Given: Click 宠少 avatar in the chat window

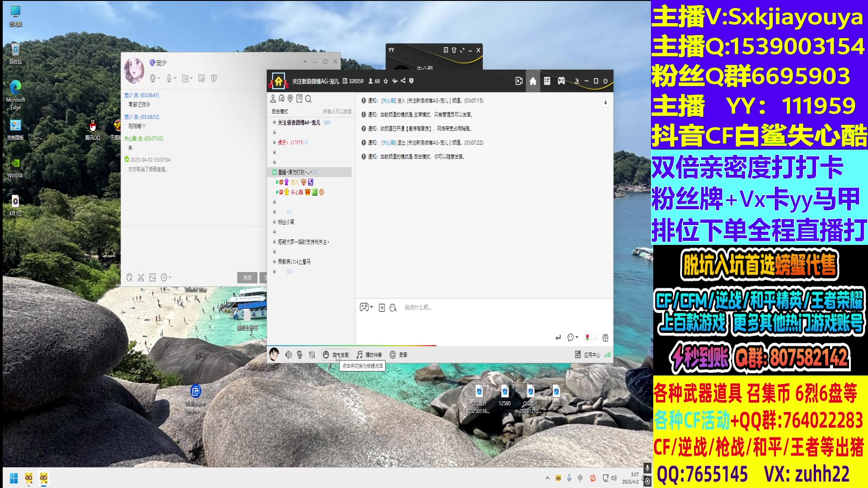Looking at the screenshot, I should coord(134,70).
